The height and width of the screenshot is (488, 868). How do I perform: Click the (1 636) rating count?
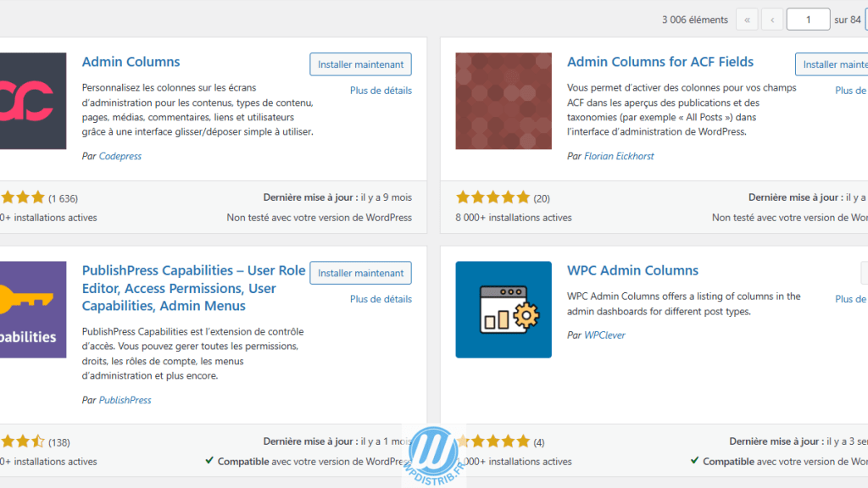[x=63, y=198]
